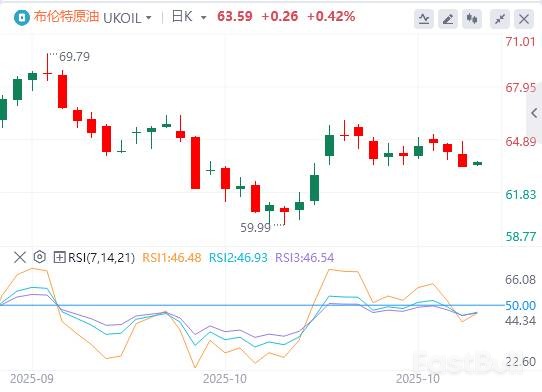
Task: Click the 61.83 price axis label
Action: pyautogui.click(x=521, y=195)
